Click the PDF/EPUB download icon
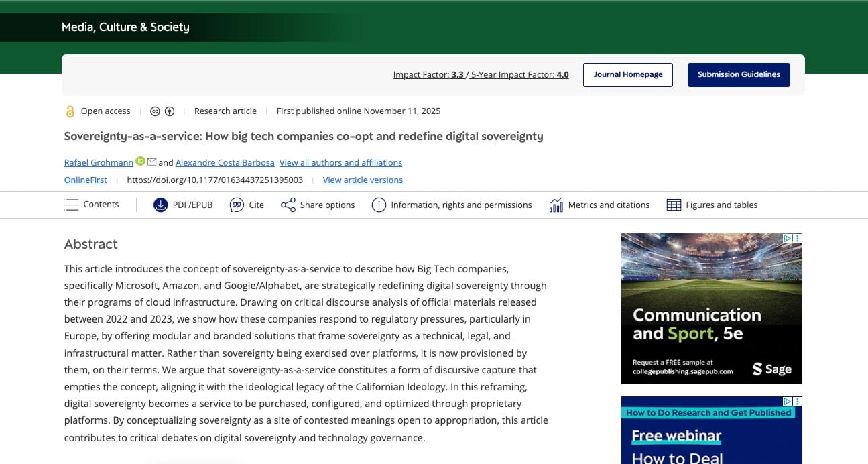The width and height of the screenshot is (868, 464). (x=160, y=205)
